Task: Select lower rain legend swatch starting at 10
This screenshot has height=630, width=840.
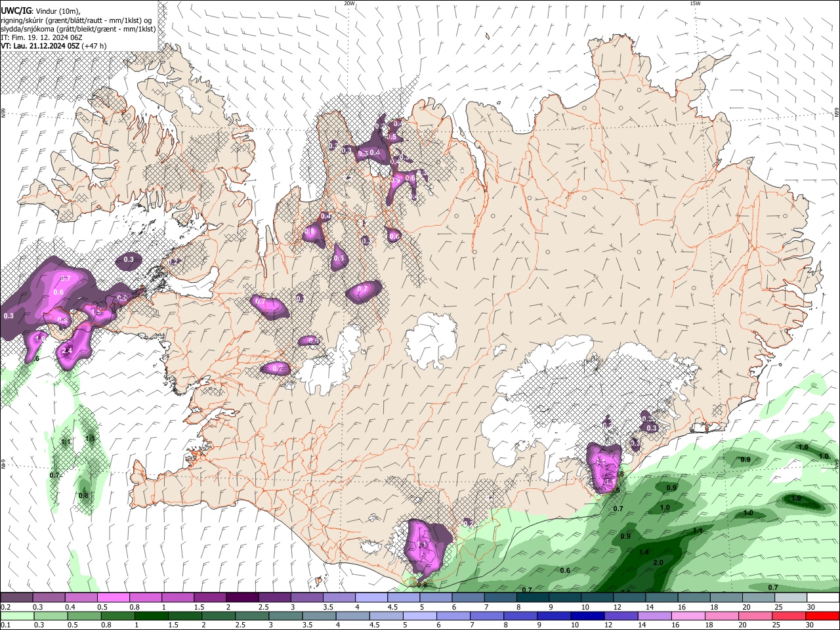Action: [587, 616]
